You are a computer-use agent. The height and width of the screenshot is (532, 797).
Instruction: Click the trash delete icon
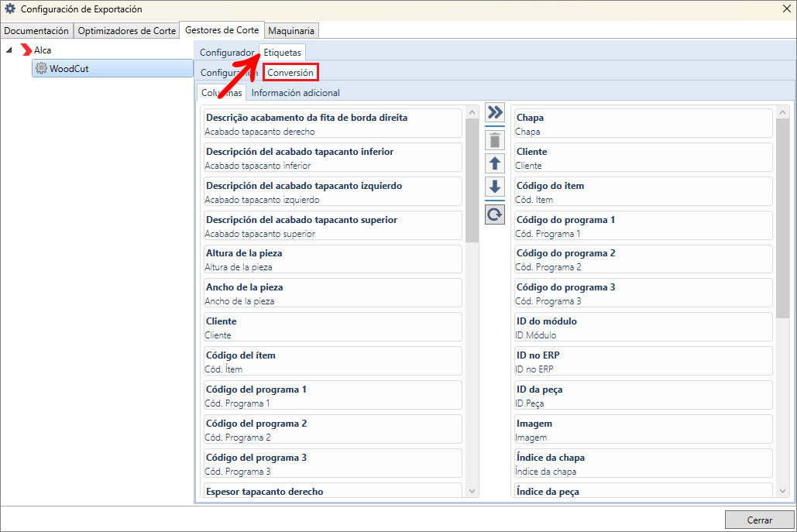[x=495, y=140]
